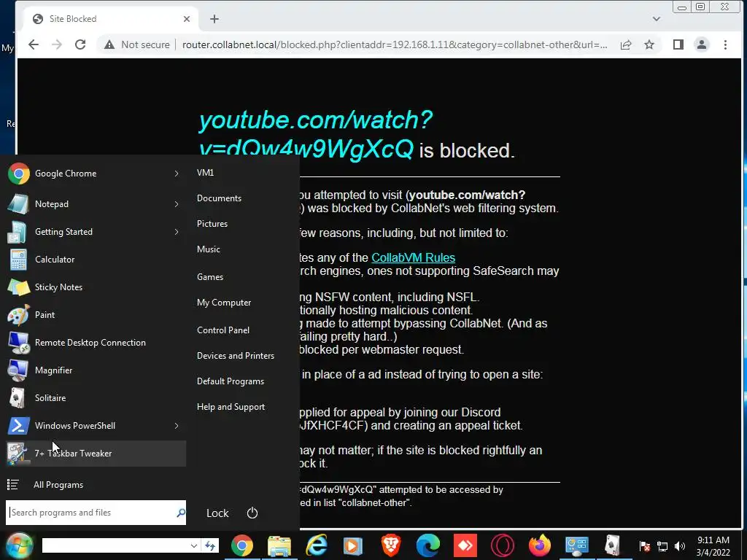This screenshot has height=560, width=747.
Task: Open Chrome's three-dot menu
Action: click(725, 44)
